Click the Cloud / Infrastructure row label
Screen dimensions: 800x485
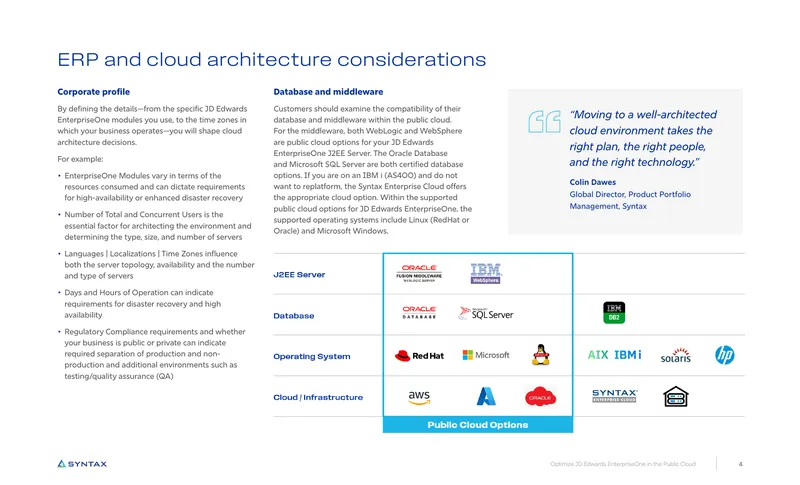318,397
